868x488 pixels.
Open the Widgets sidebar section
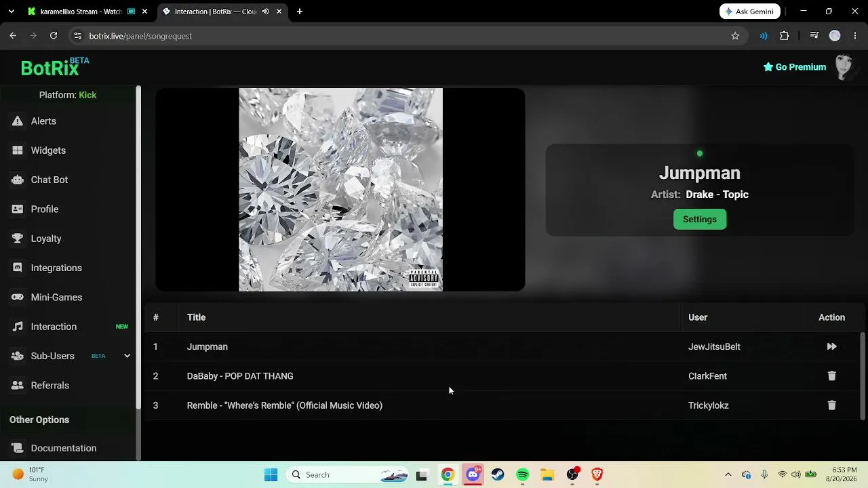48,150
